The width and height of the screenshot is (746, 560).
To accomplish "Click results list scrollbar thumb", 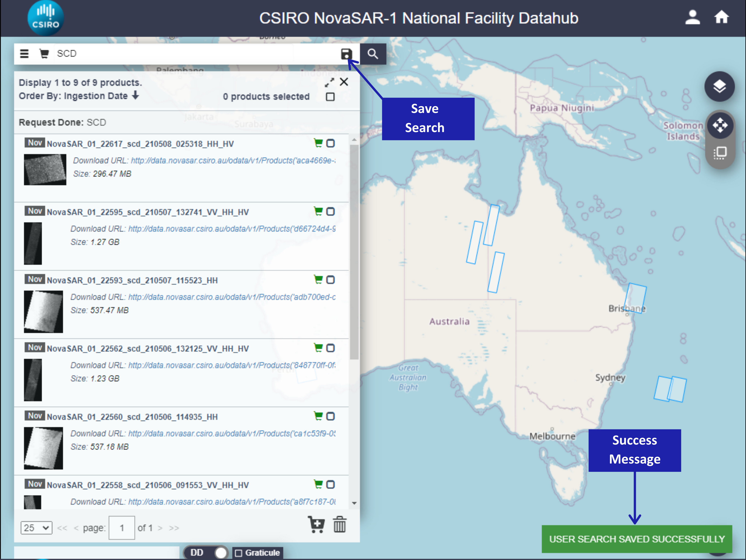I will (354, 252).
